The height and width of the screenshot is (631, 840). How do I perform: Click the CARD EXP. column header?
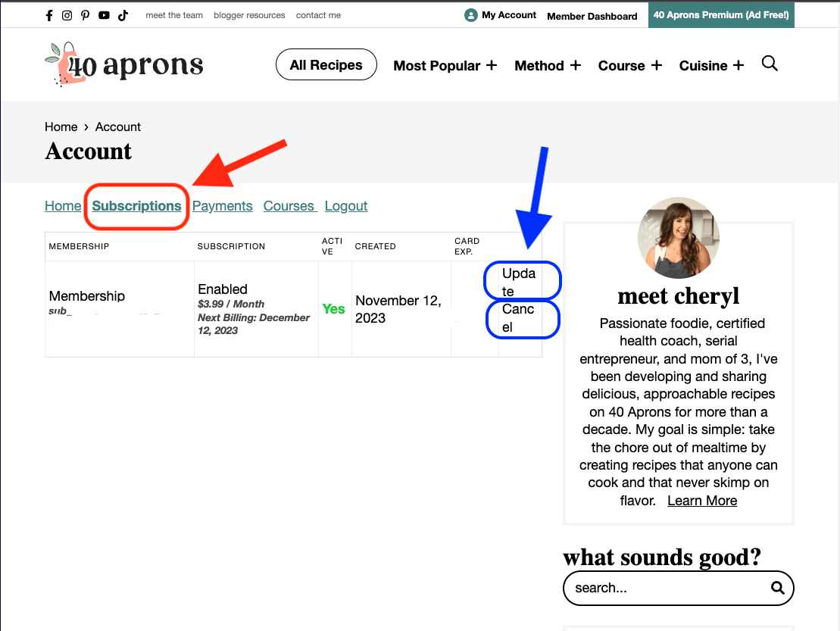pyautogui.click(x=467, y=246)
